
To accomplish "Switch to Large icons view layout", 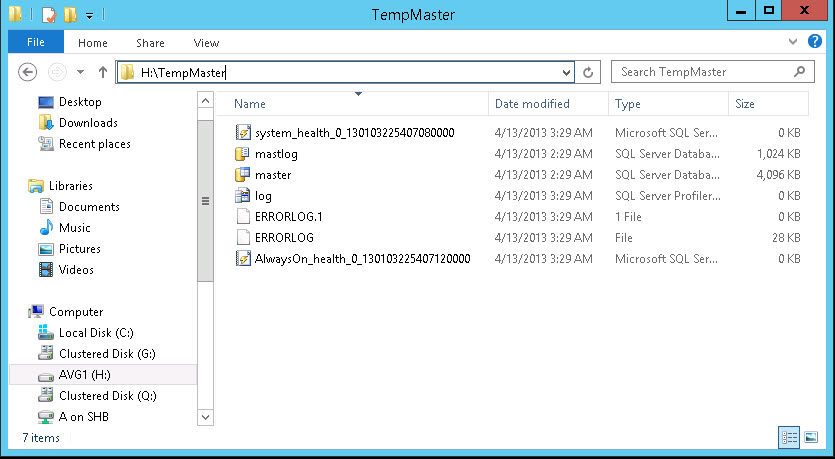I will click(811, 437).
